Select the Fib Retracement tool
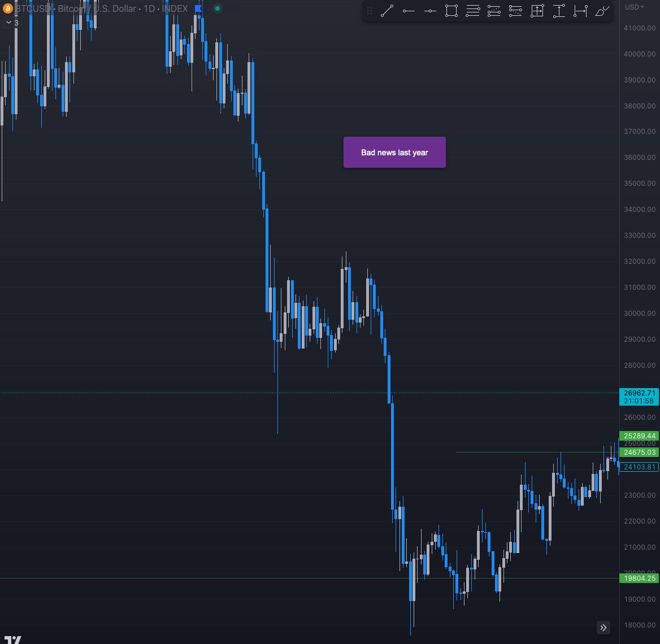 tap(473, 11)
